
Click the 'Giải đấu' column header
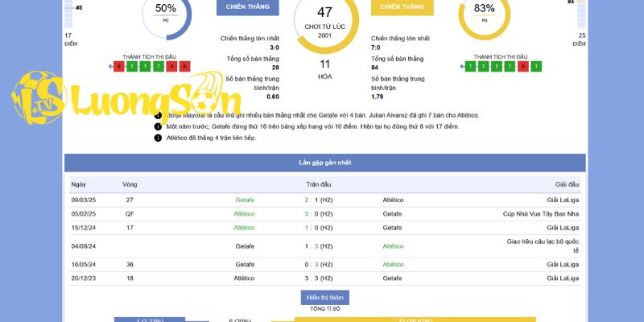click(566, 184)
